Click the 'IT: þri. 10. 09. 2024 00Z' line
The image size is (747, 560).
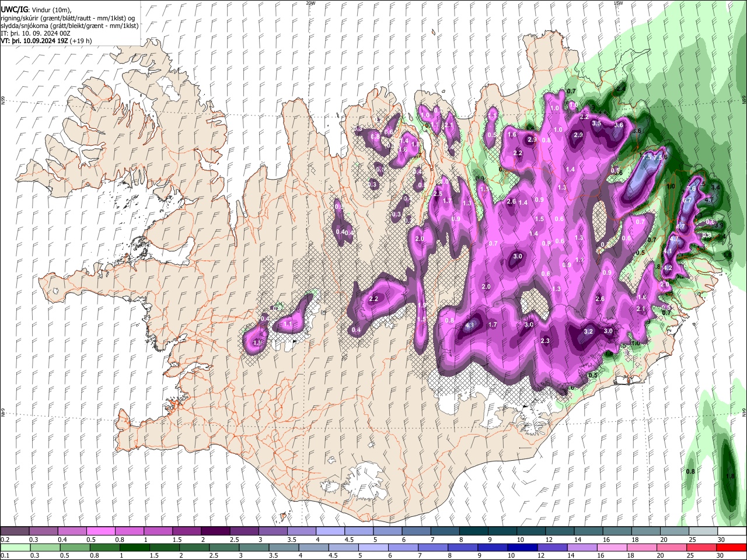tap(36, 33)
